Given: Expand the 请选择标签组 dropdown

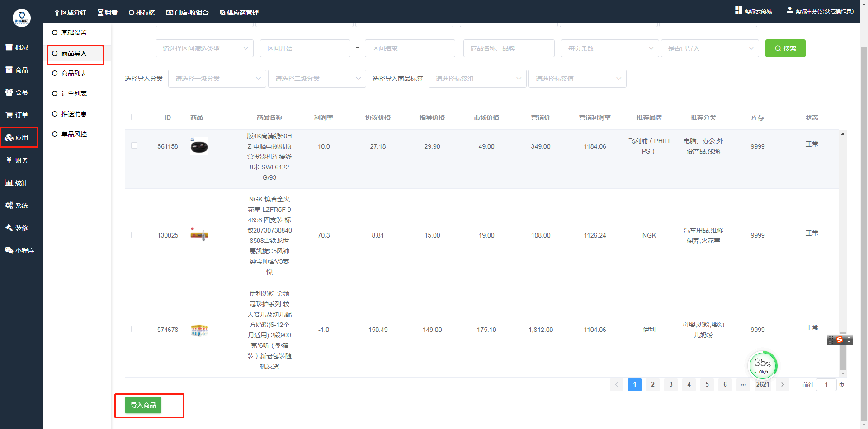Looking at the screenshot, I should coord(477,79).
